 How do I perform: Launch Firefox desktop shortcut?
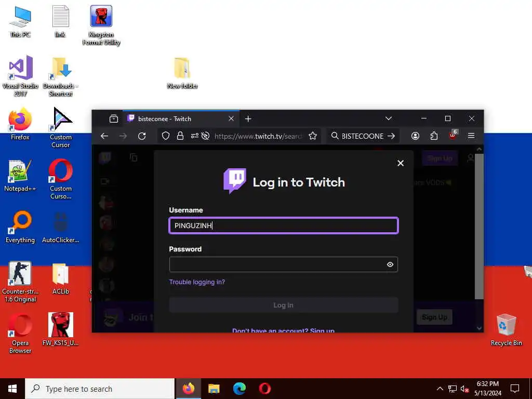(x=20, y=124)
